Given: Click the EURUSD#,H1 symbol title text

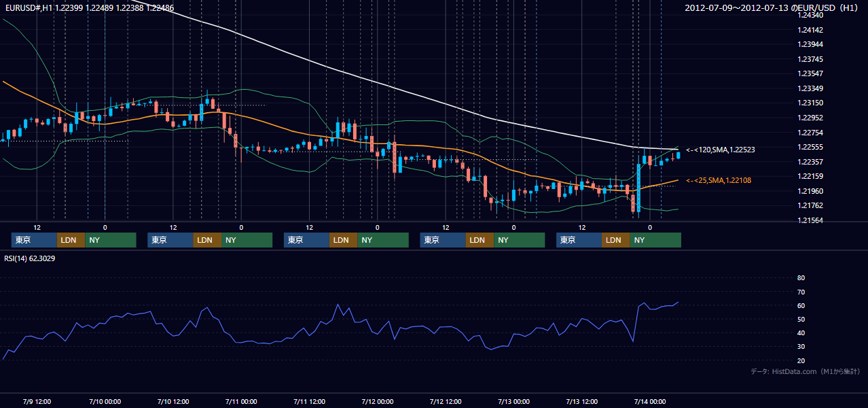Looking at the screenshot, I should (x=28, y=8).
